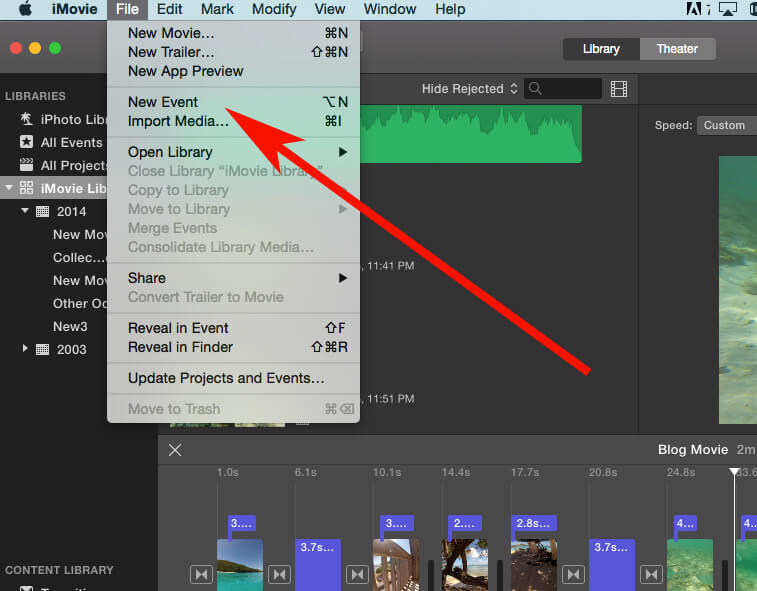Click the All Projects clapperboard icon
This screenshot has height=591, width=757.
pos(26,165)
